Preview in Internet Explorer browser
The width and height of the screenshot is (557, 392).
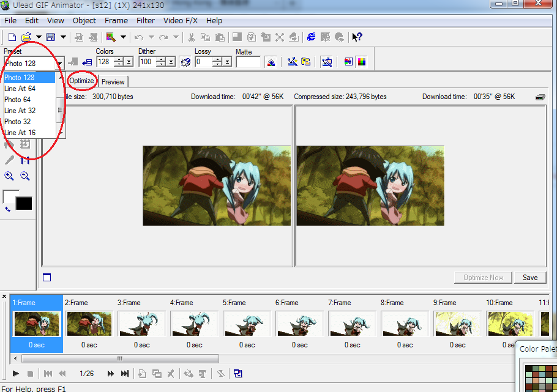coord(311,37)
